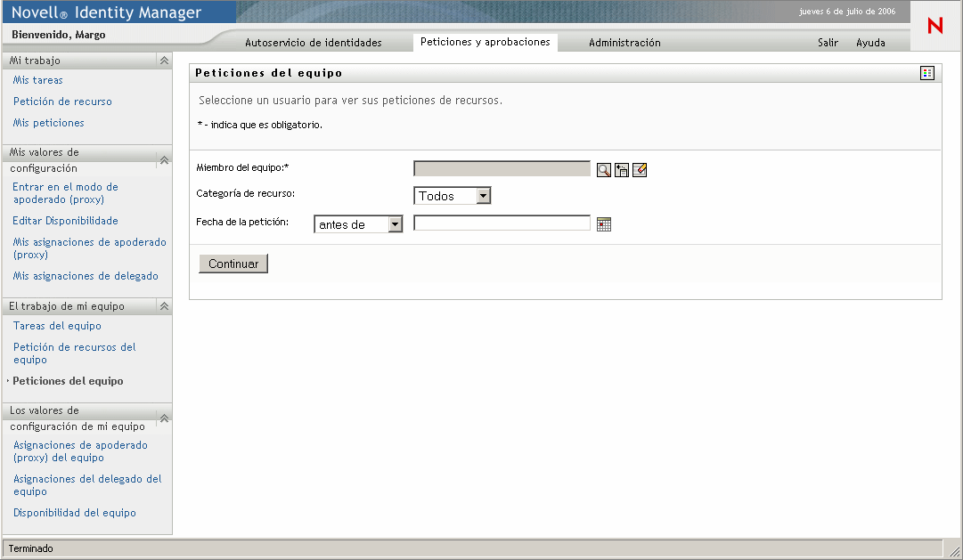Focus the Fecha de la petición date field
This screenshot has height=560, width=963.
coord(502,223)
